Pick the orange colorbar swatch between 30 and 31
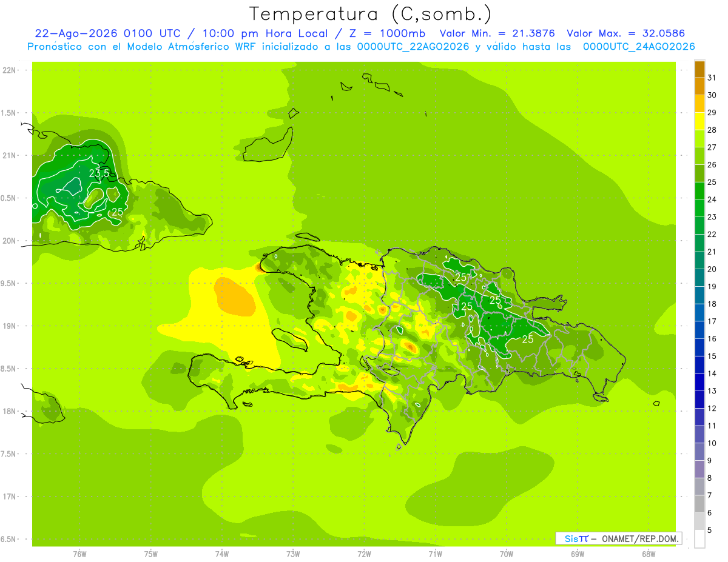Image resolution: width=728 pixels, height=562 pixels. [x=699, y=87]
